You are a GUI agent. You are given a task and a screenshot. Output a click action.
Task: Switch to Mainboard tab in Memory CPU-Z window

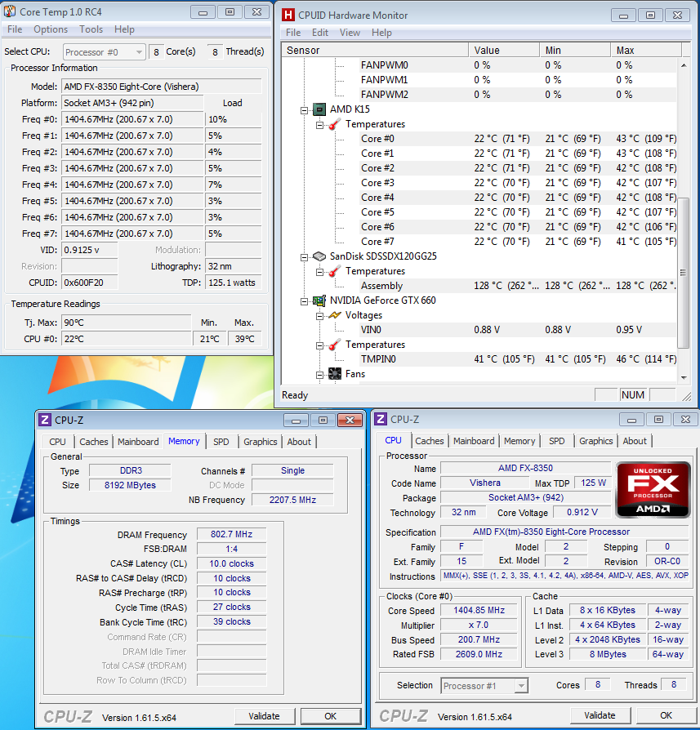(x=138, y=442)
